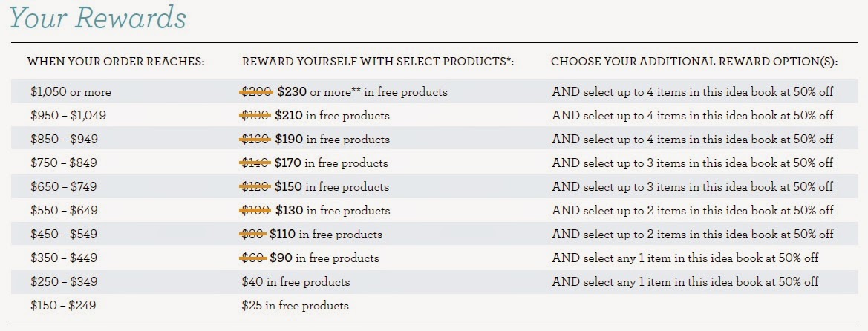Choose the '$650 – $749' order range
The height and width of the screenshot is (331, 868).
[64, 187]
